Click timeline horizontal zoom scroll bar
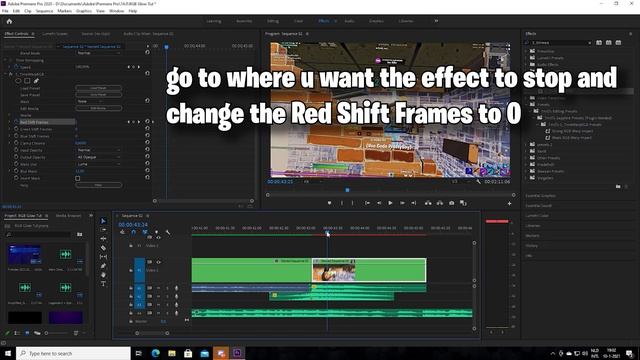This screenshot has height=360, width=640. [x=152, y=333]
